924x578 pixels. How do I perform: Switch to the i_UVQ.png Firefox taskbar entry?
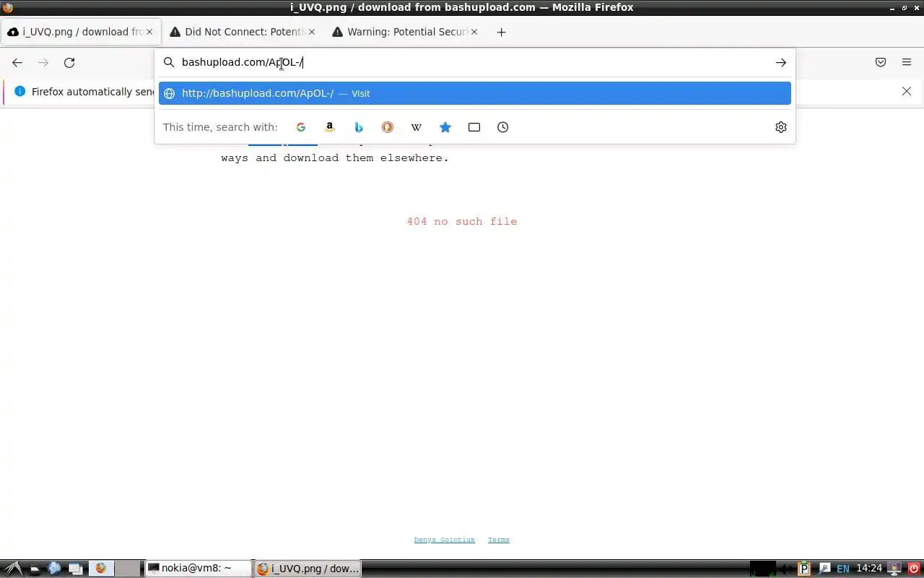click(308, 569)
